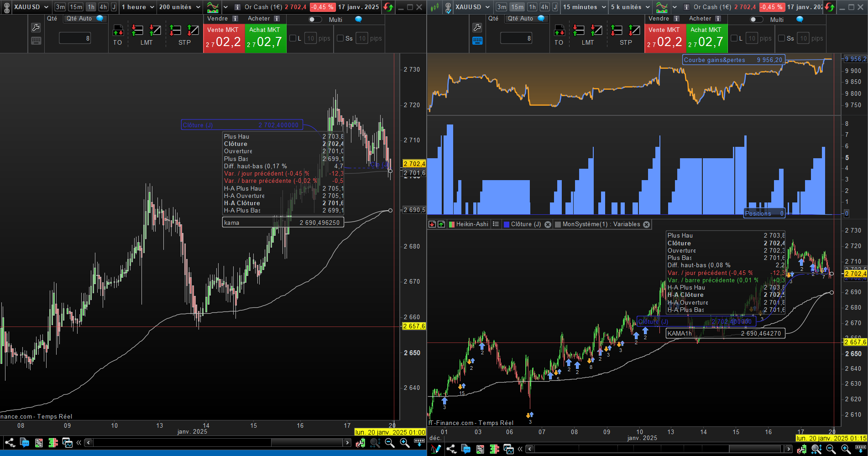Enable the Multi switch in left window

315,20
